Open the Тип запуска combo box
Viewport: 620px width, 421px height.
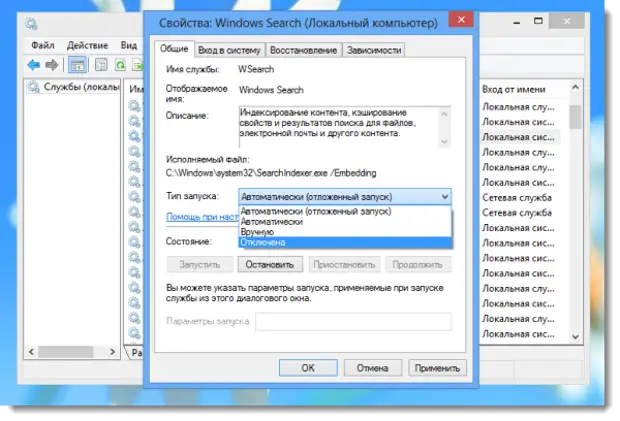[345, 197]
